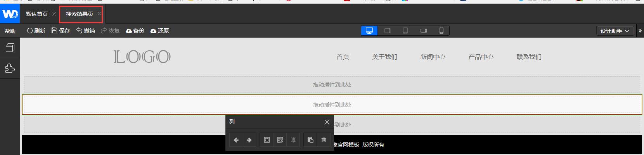Select the 搜索结果页 tab
Viewport: 644px width, 155px height.
[x=80, y=14]
